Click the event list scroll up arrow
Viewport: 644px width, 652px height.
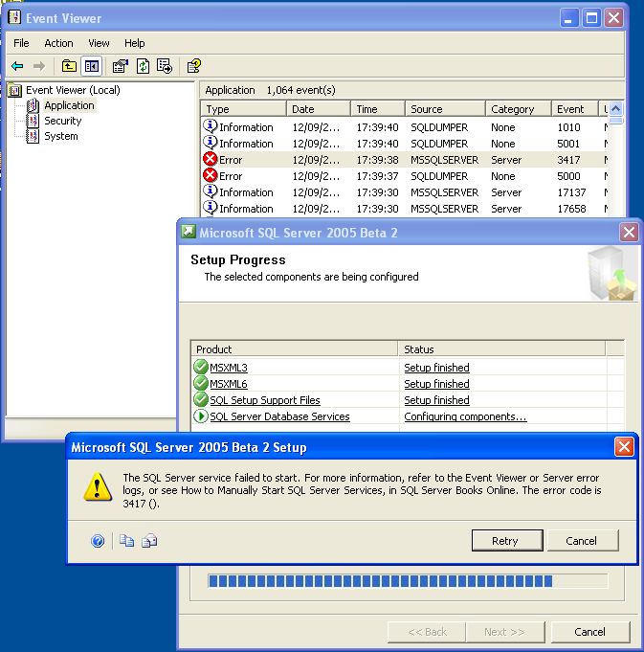(615, 109)
